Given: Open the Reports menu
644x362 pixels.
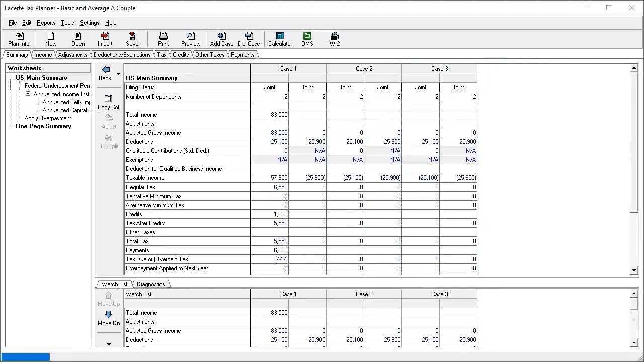Looking at the screenshot, I should [x=46, y=23].
